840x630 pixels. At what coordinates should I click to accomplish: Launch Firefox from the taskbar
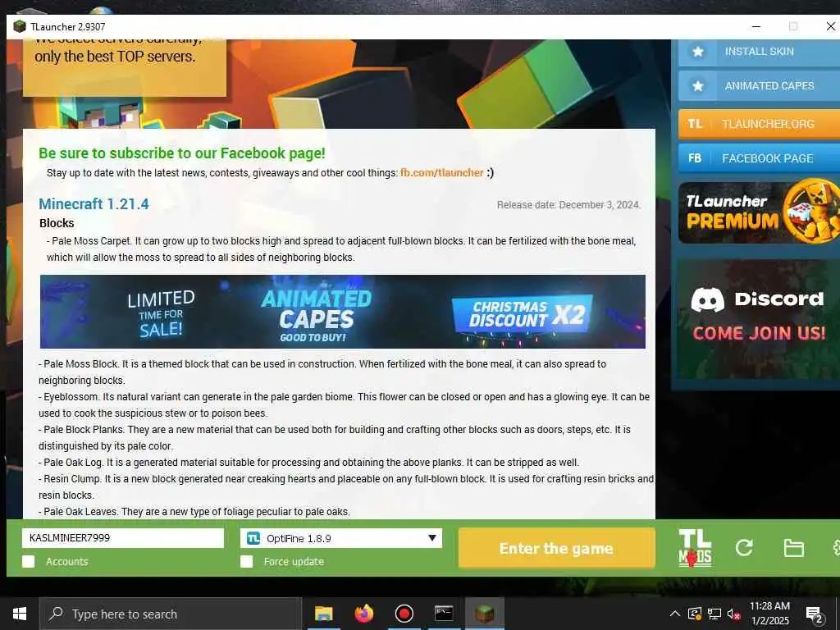(363, 614)
